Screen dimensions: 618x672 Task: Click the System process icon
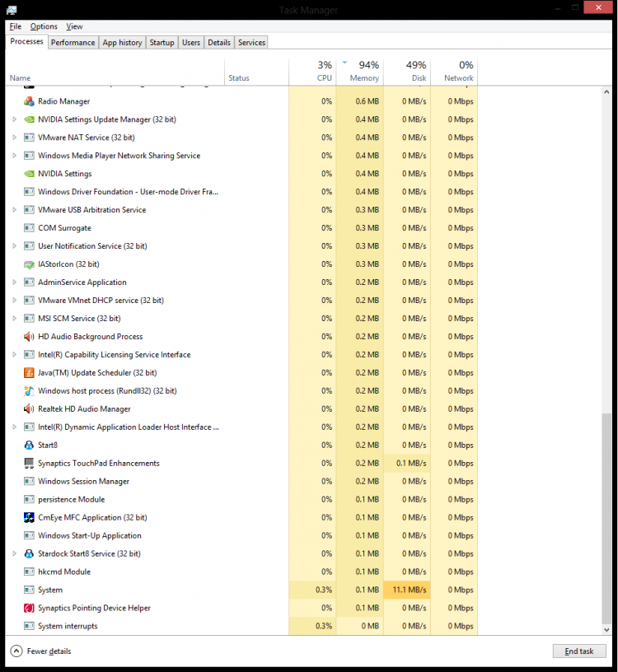pos(29,590)
